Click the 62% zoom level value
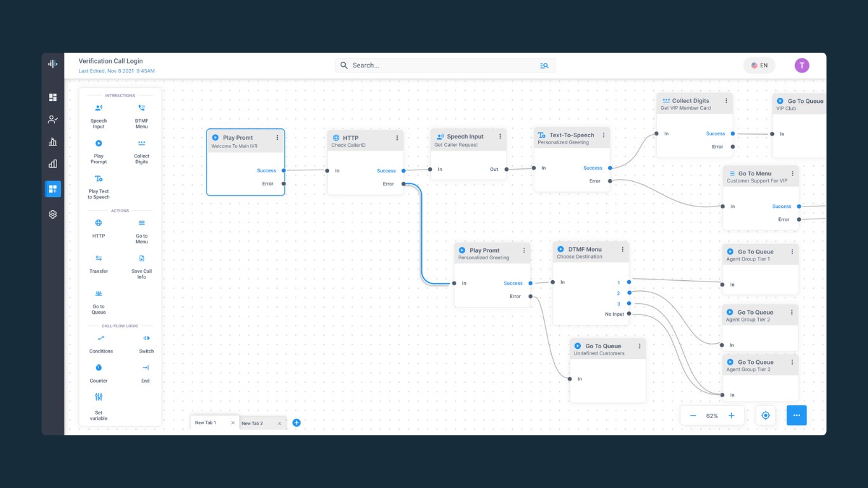This screenshot has width=868, height=488. [712, 416]
